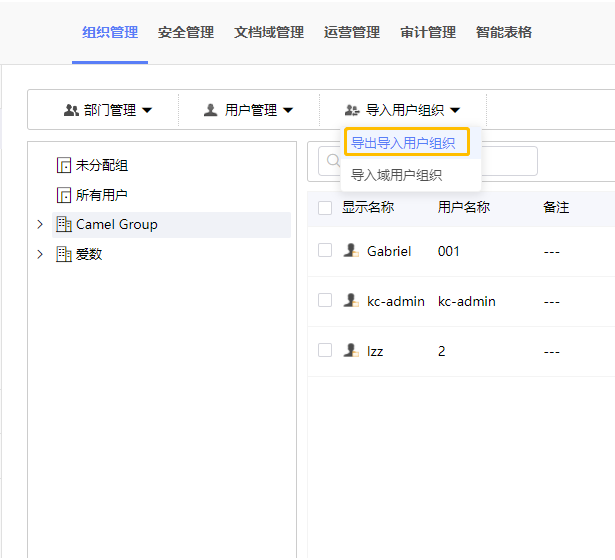
Task: Select 所有用户 in the tree
Action: (x=102, y=195)
